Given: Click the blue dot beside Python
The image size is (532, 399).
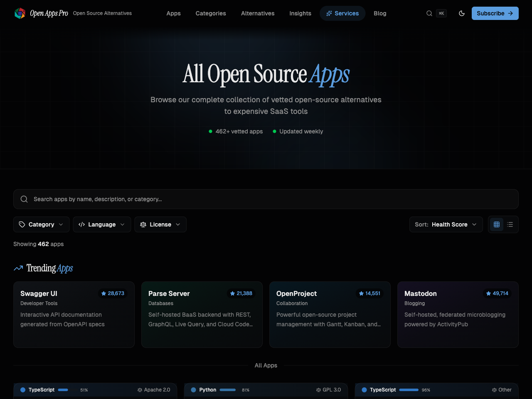Looking at the screenshot, I should 193,390.
